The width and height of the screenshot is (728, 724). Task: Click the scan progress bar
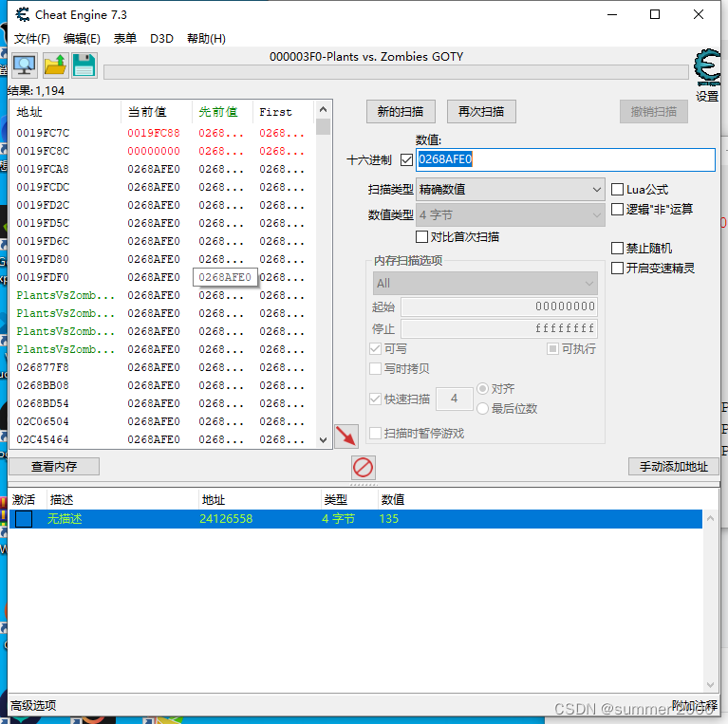click(x=396, y=72)
